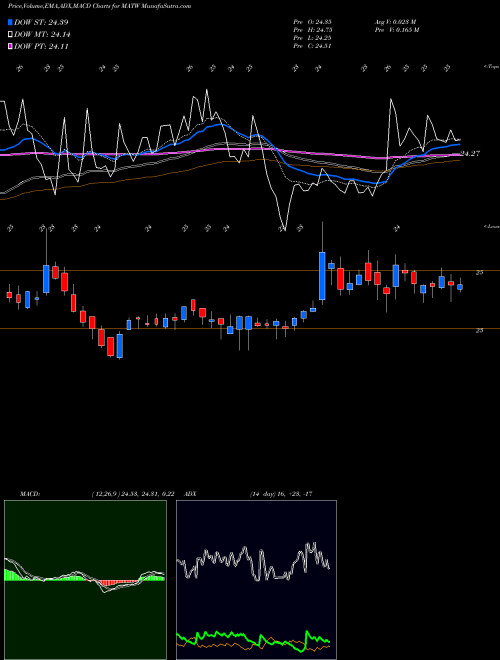Click the 24.27 price label on EMA chart
Viewport: 500px width, 660px height.
point(470,154)
